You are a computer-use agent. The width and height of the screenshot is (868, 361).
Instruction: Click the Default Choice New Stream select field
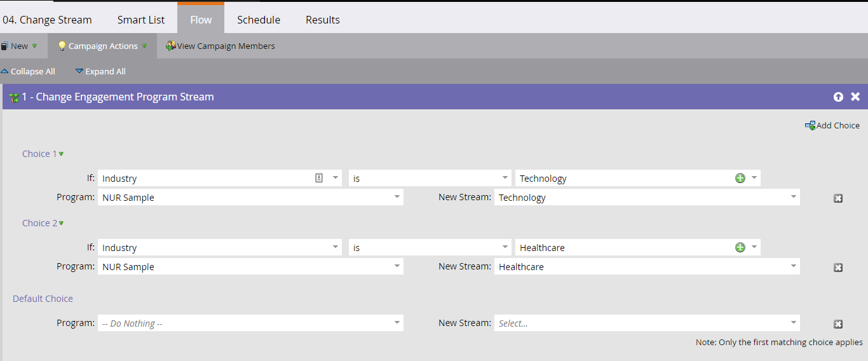click(647, 323)
